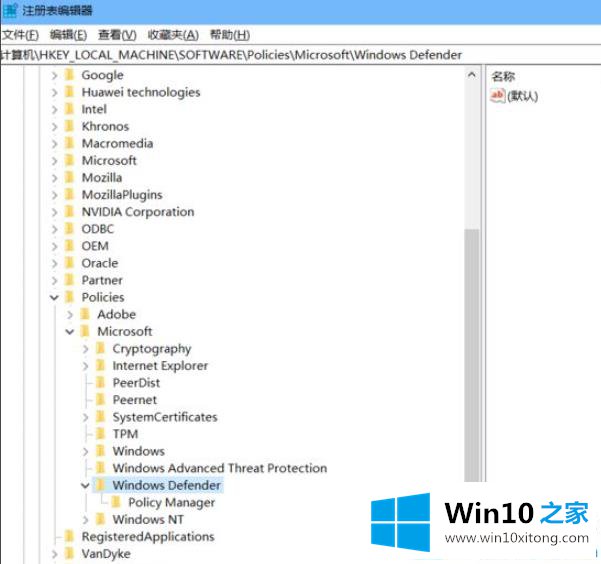Collapse the Windows Defender key
This screenshot has height=564, width=601.
[85, 485]
